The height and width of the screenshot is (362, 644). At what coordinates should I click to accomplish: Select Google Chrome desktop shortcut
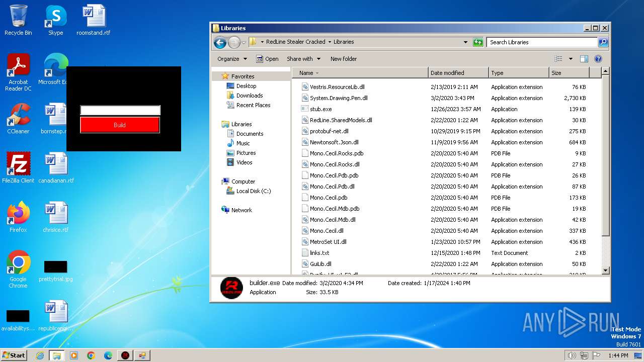pos(18,269)
